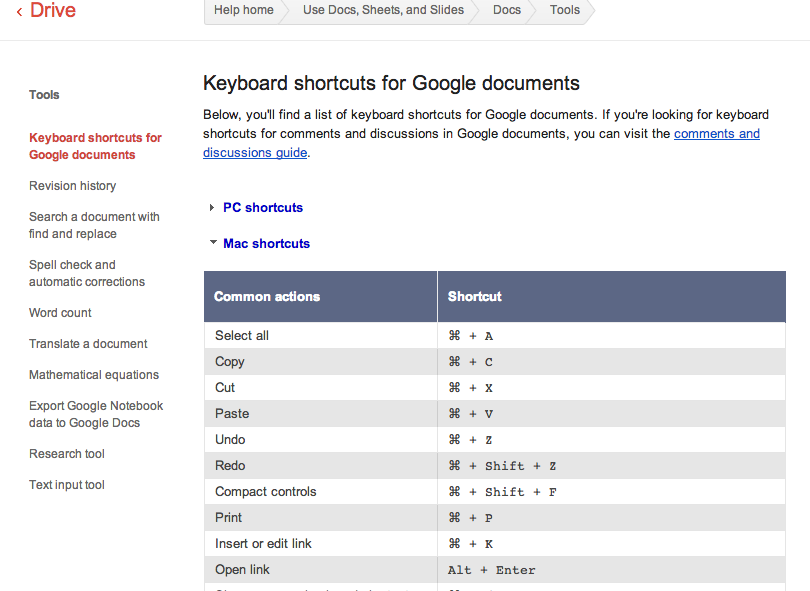Open the Drive header link
The image size is (810, 591).
point(53,10)
